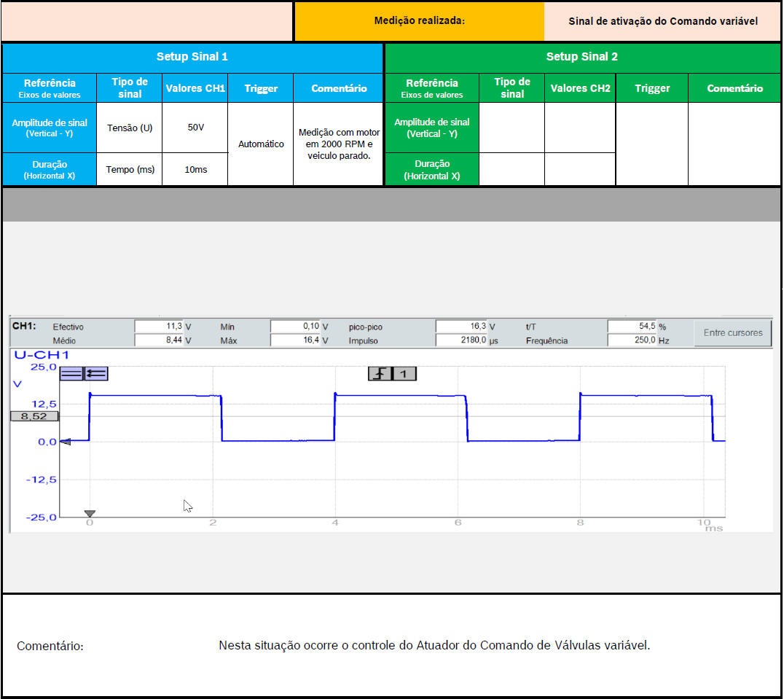Click the cursor arrows icon beside it
This screenshot has width=784, height=699.
[x=96, y=374]
